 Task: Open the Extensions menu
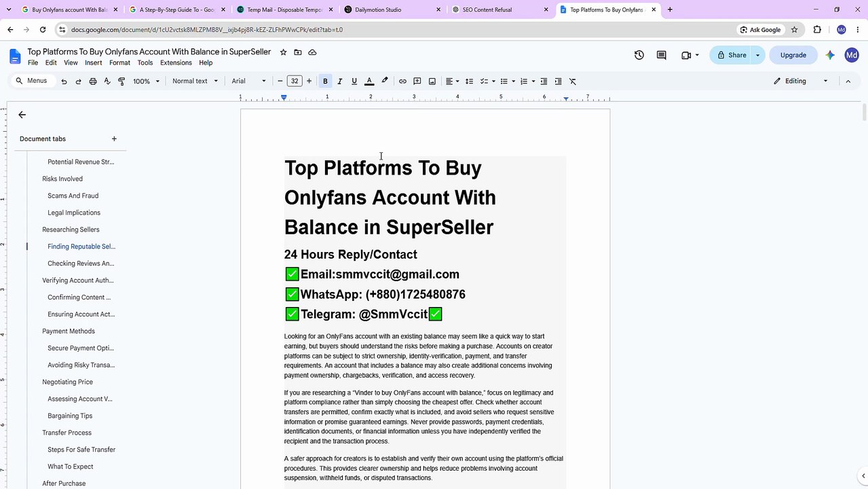176,63
